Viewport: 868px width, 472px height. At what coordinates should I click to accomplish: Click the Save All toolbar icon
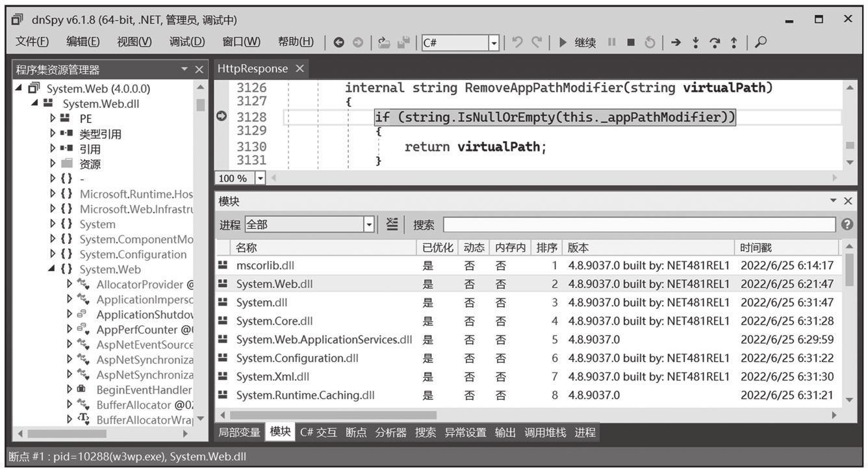(x=403, y=42)
